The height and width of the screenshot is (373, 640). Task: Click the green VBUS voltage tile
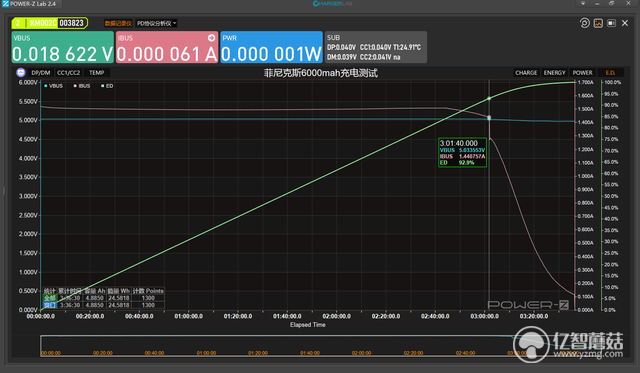(62, 47)
